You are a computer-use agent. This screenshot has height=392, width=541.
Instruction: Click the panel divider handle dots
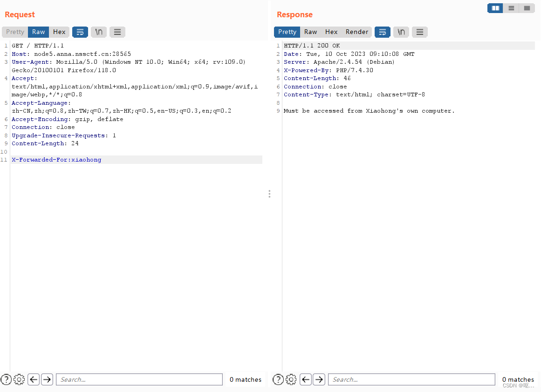269,194
